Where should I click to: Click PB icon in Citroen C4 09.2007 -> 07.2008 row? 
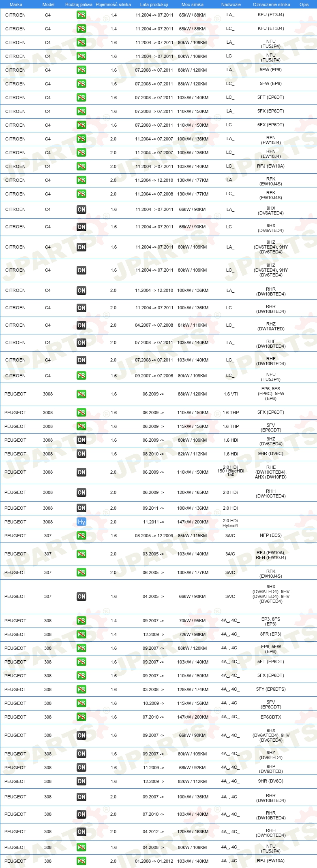click(81, 376)
